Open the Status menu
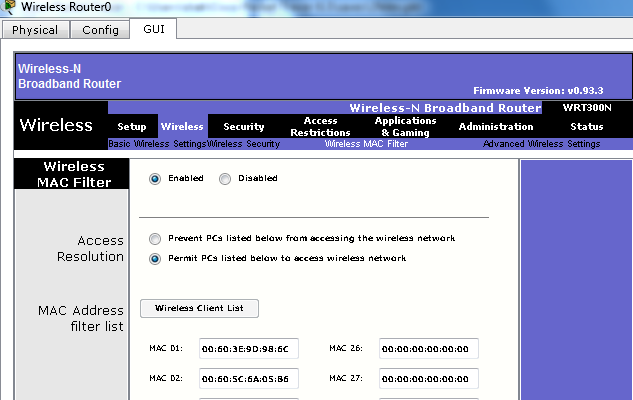This screenshot has height=400, width=633. 586,127
